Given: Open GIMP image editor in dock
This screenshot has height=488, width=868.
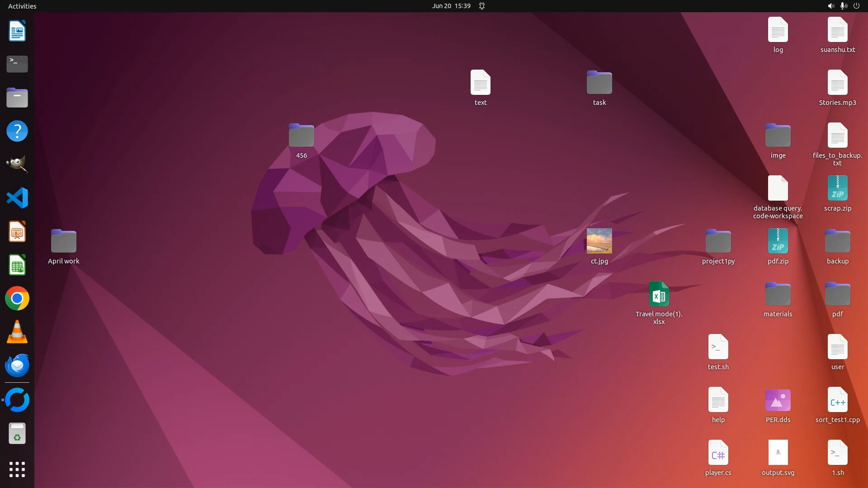Looking at the screenshot, I should (17, 164).
